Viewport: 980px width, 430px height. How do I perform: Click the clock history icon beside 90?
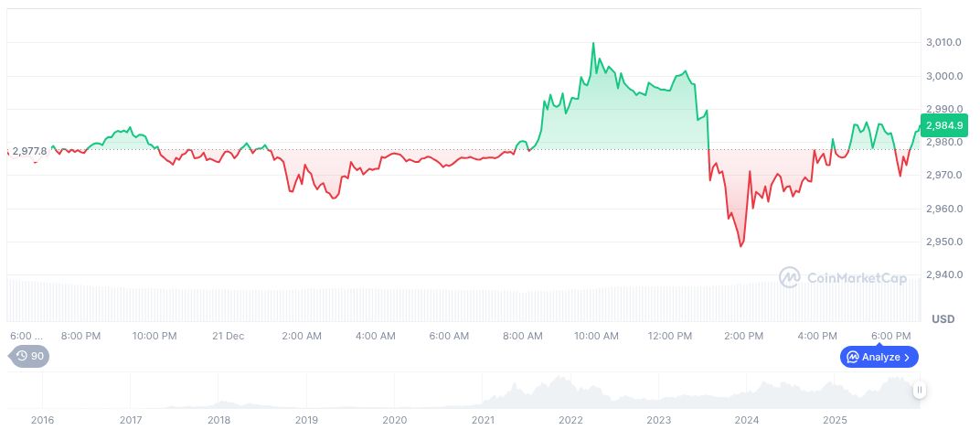(22, 357)
